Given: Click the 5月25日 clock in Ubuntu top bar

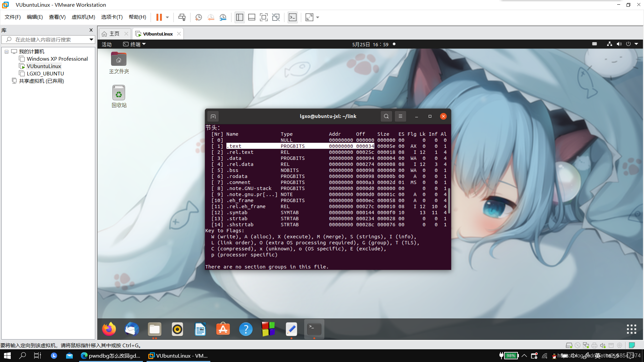Looking at the screenshot, I should (370, 44).
